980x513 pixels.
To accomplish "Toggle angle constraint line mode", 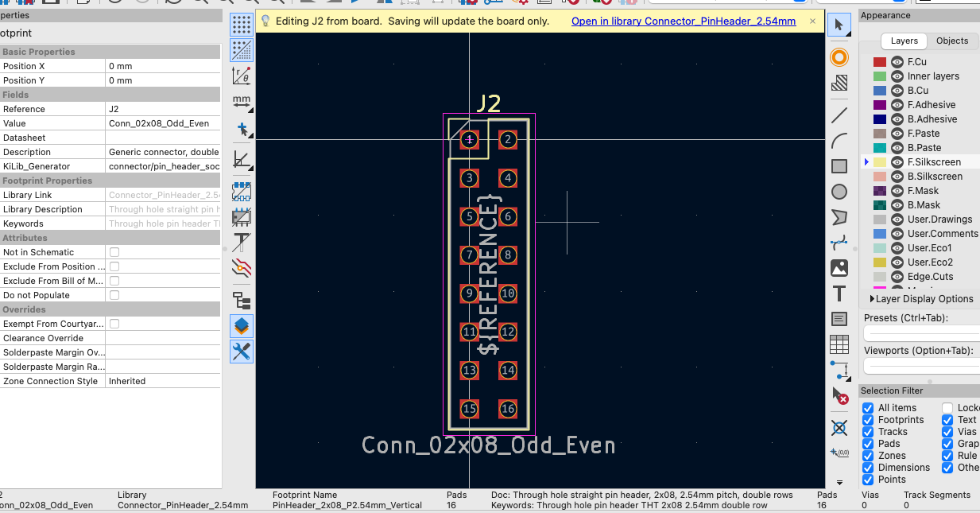I will [242, 160].
